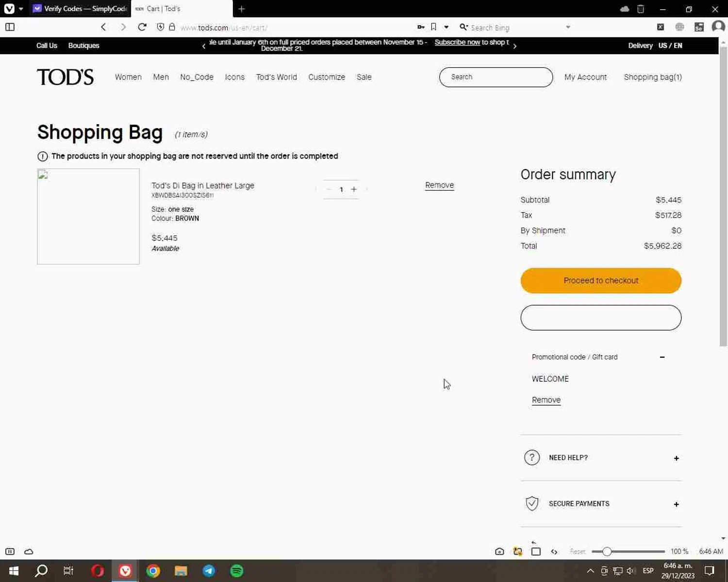728x582 pixels.
Task: Open search engine magnifier selector
Action: pyautogui.click(x=463, y=27)
